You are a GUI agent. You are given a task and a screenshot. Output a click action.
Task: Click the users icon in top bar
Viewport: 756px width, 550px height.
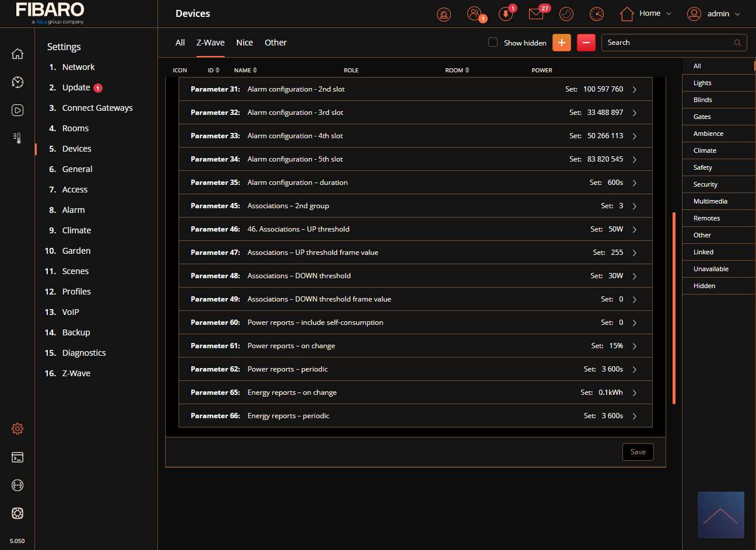click(474, 14)
